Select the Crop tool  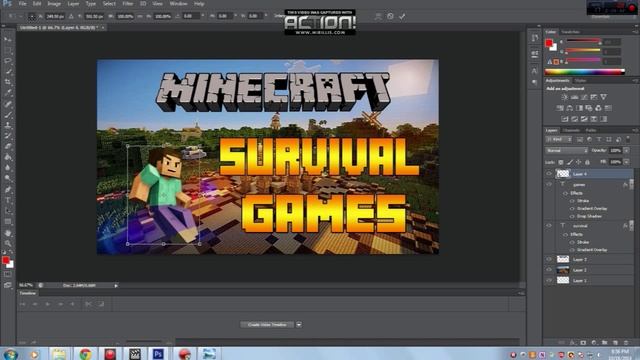(x=8, y=82)
